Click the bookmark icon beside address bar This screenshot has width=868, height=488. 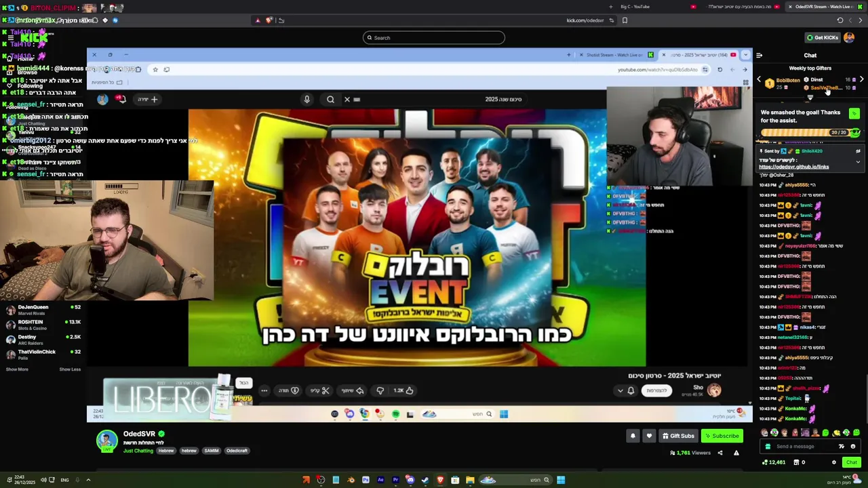[625, 20]
